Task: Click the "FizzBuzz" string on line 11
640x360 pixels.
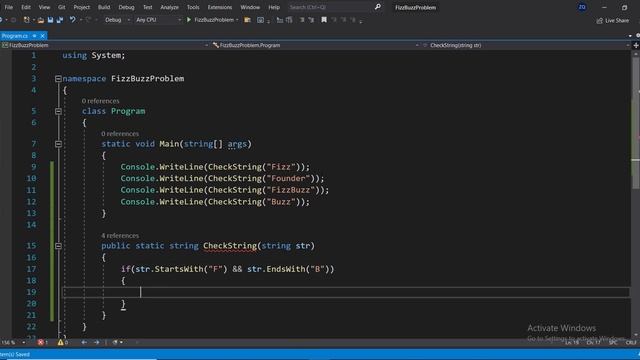Action: pos(290,190)
